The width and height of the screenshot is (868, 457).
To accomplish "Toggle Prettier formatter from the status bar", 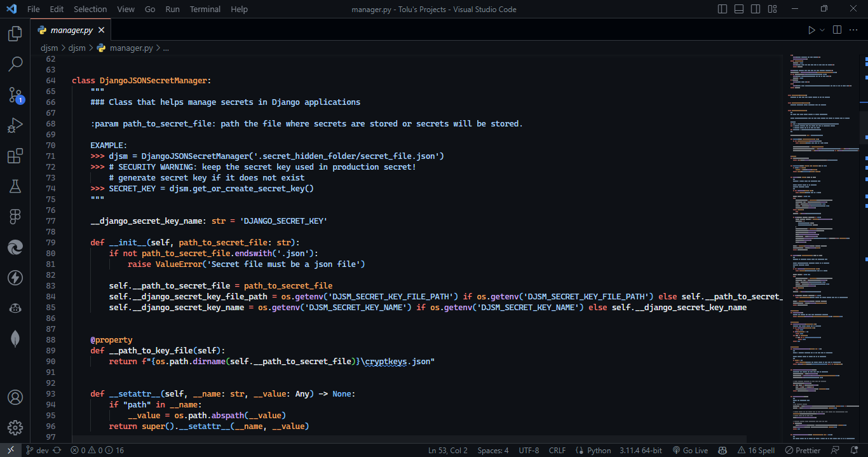I will tap(803, 450).
